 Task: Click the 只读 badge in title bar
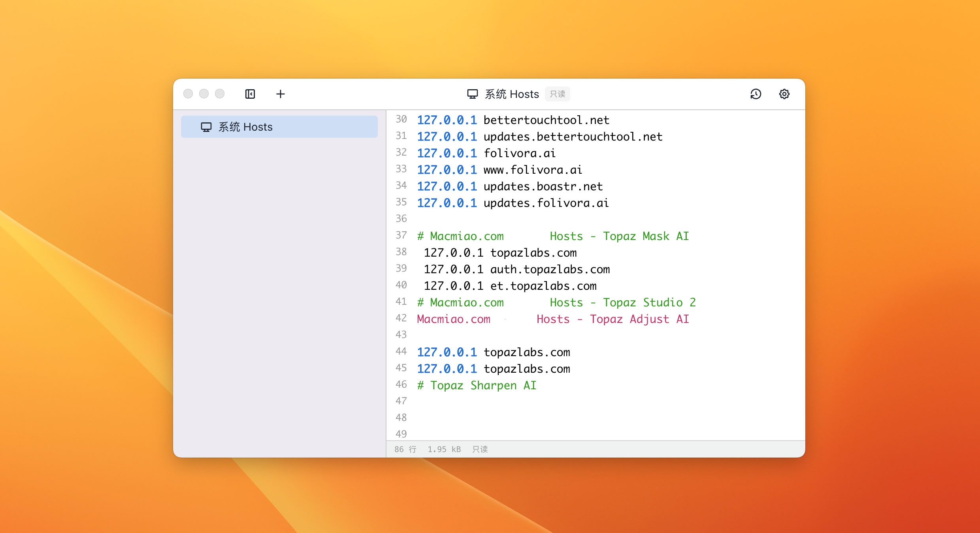pyautogui.click(x=558, y=94)
